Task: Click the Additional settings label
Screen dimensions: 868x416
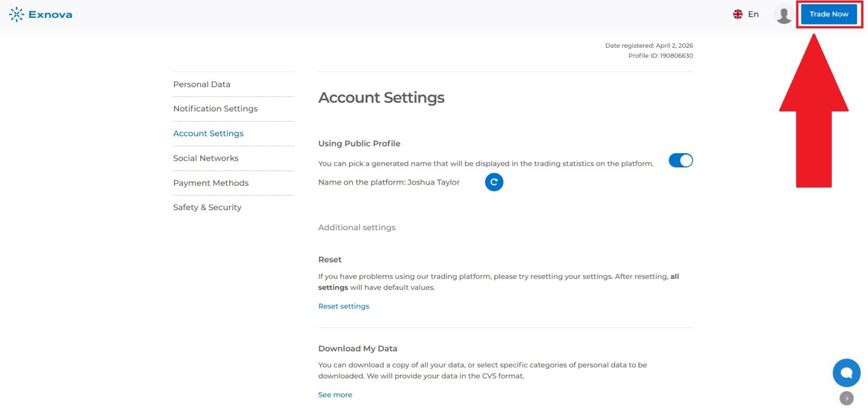Action: [357, 228]
